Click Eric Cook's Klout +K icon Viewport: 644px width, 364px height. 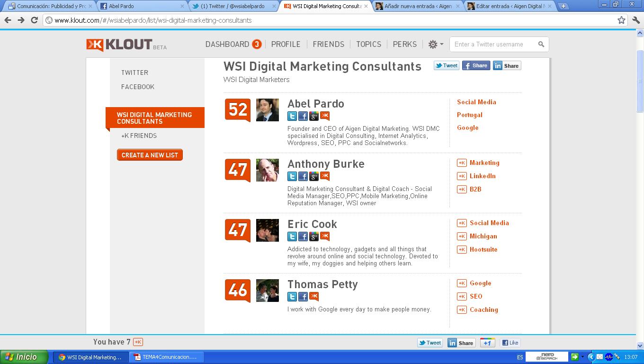tap(325, 237)
